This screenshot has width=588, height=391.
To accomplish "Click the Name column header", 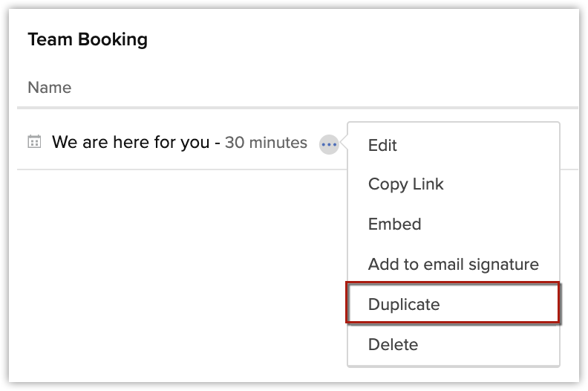I will (49, 88).
